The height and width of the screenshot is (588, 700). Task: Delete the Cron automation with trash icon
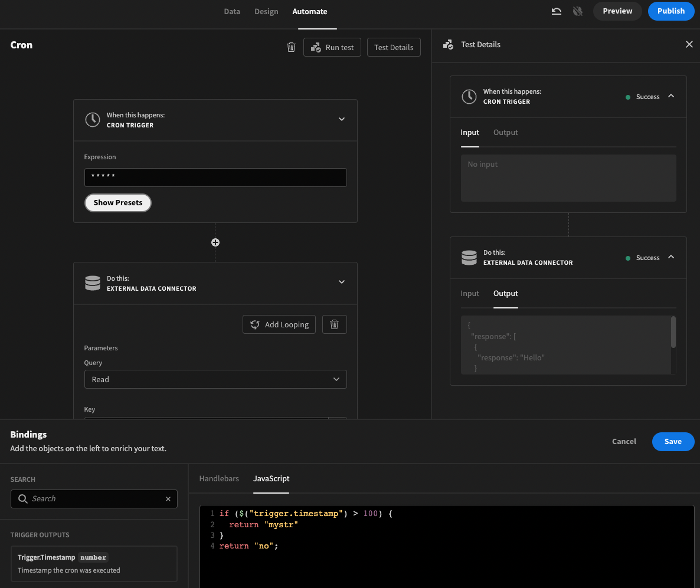pyautogui.click(x=291, y=47)
